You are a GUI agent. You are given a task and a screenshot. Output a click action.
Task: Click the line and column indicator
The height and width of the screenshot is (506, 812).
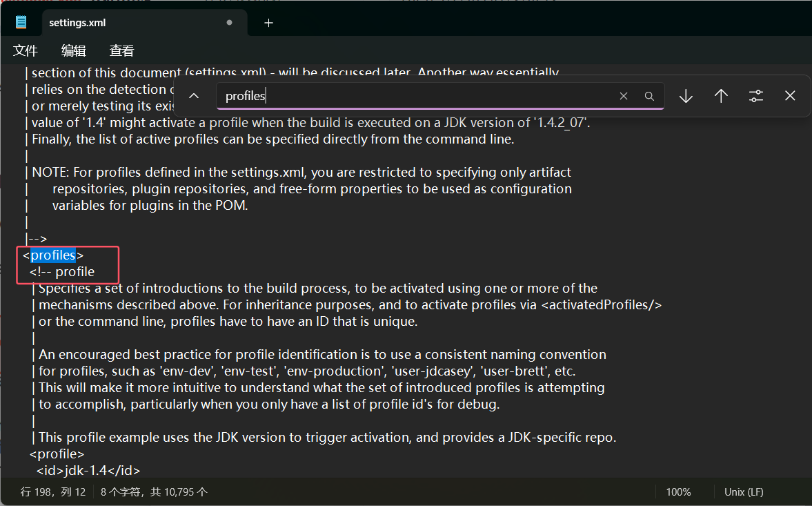[53, 492]
